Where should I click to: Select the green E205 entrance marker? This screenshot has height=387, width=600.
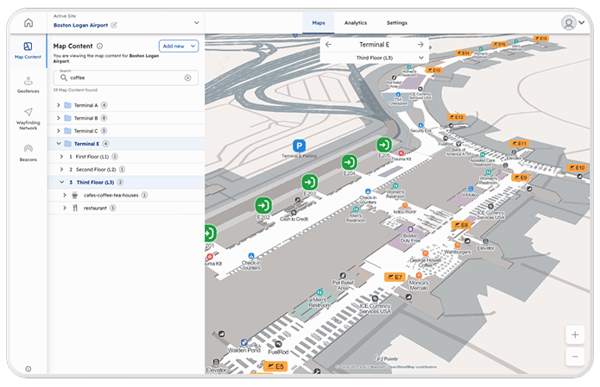tap(384, 145)
